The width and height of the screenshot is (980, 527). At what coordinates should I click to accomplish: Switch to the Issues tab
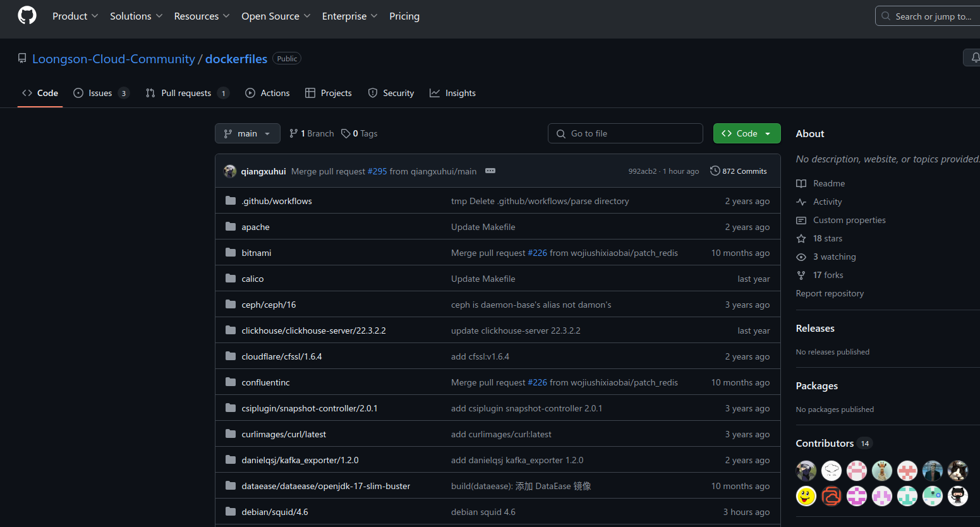pyautogui.click(x=101, y=93)
